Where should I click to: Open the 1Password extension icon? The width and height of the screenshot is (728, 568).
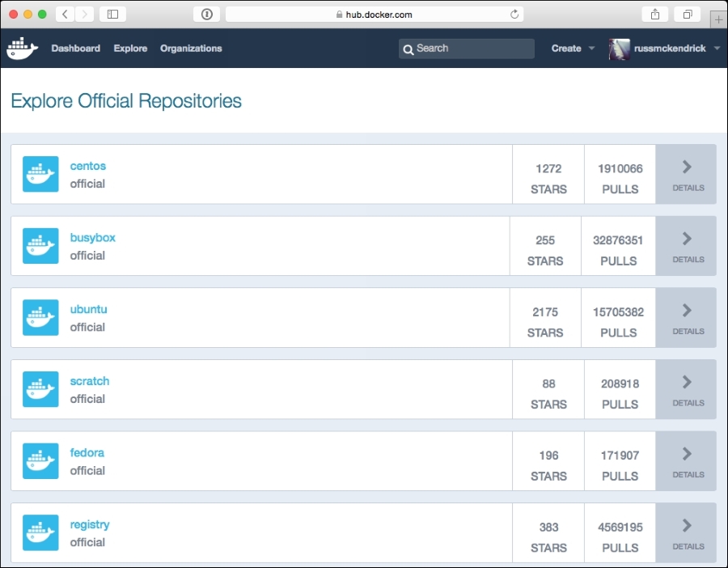pos(206,15)
